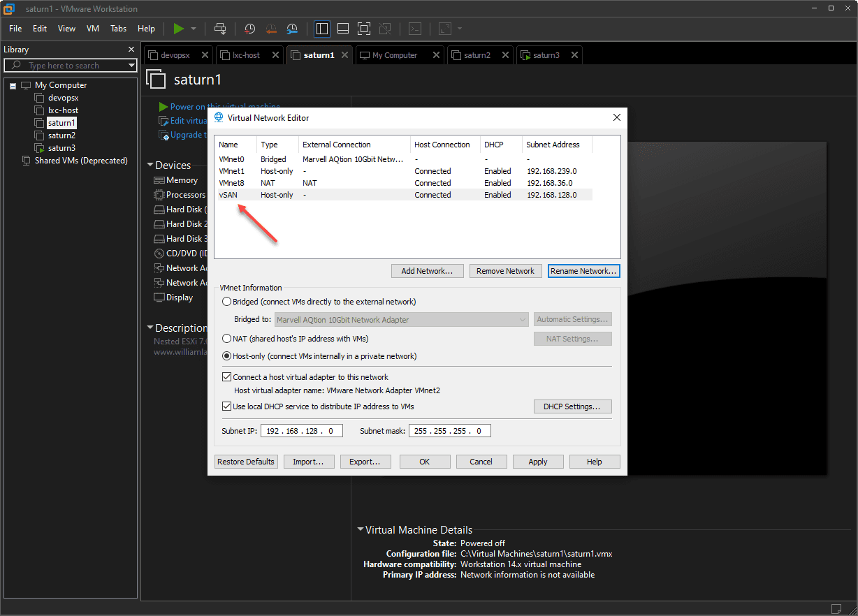Open the VM menu
Image resolution: width=858 pixels, height=616 pixels.
[93, 29]
